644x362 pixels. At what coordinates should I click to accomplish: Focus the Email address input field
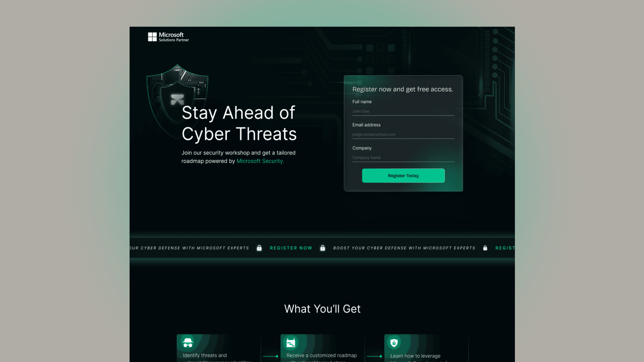tap(403, 135)
